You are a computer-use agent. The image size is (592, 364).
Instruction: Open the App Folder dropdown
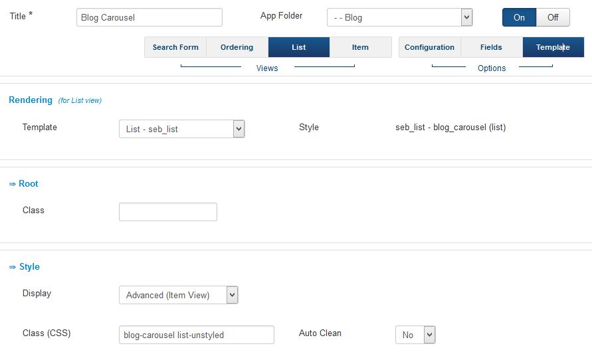(399, 17)
